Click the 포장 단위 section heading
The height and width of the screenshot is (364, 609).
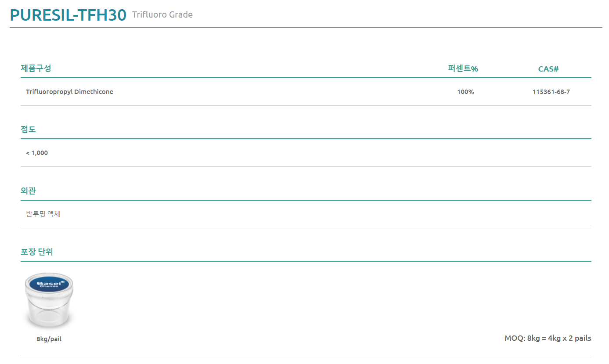coord(37,252)
